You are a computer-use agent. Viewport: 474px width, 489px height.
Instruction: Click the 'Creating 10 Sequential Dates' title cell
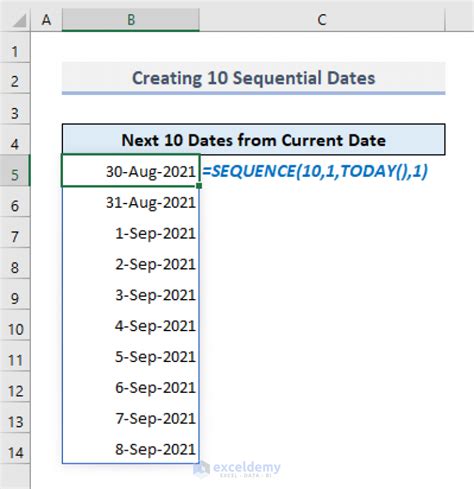coord(253,78)
